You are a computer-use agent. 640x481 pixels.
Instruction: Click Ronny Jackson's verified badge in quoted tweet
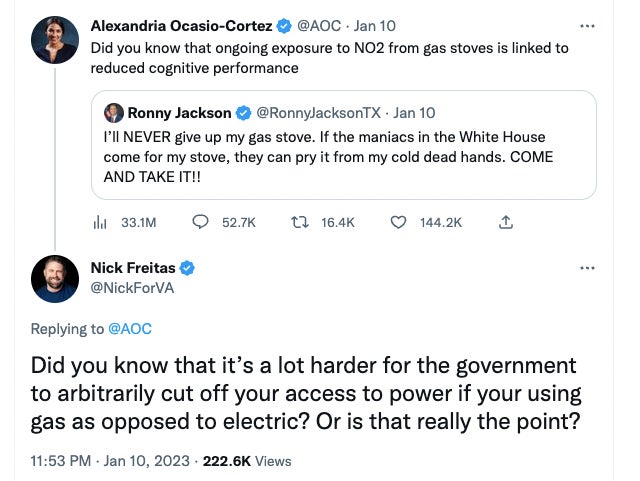point(243,113)
